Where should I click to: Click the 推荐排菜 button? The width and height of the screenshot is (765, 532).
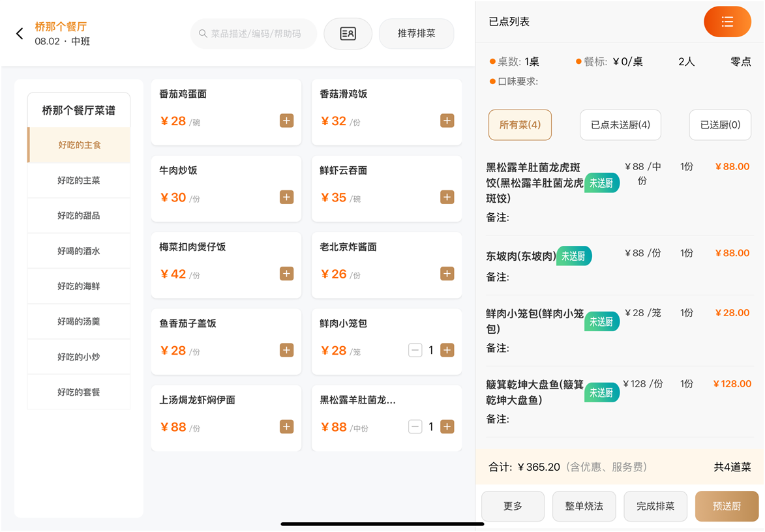click(416, 33)
